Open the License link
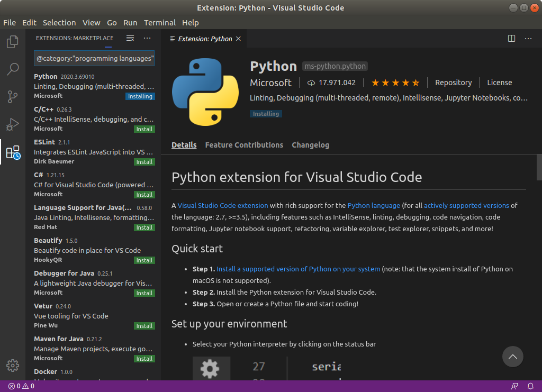This screenshot has width=542, height=392. 500,83
